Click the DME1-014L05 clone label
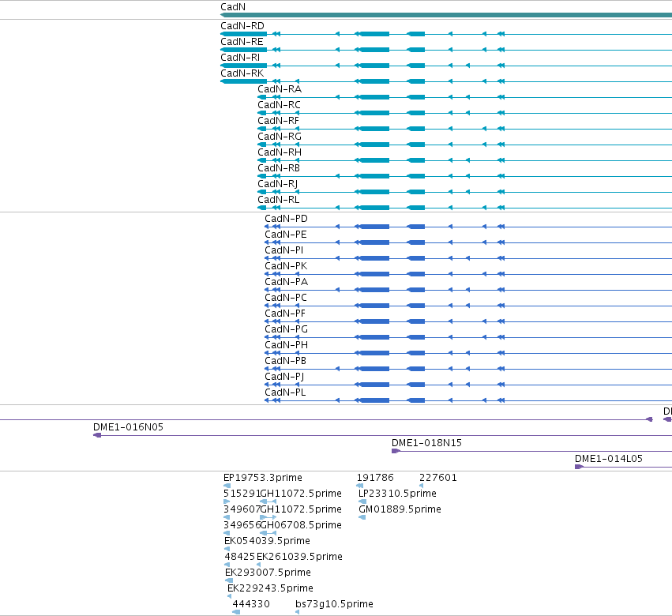This screenshot has width=672, height=616. [x=609, y=459]
